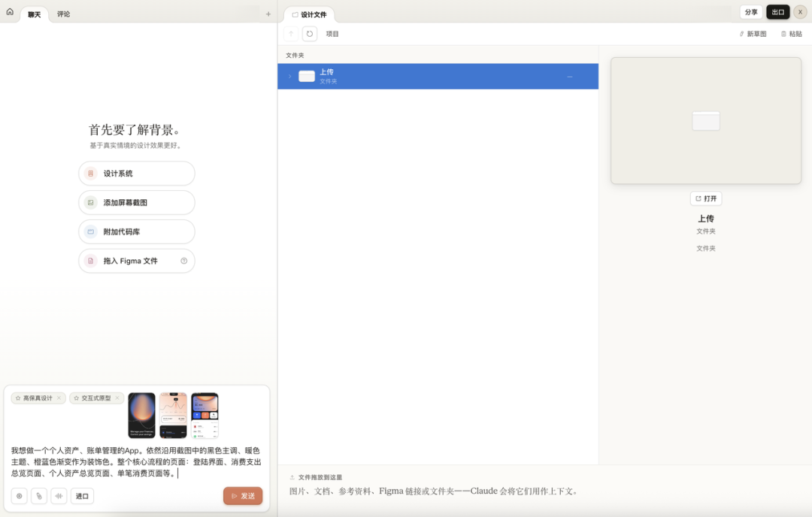Open the 设计系统 option
812x517 pixels.
136,174
